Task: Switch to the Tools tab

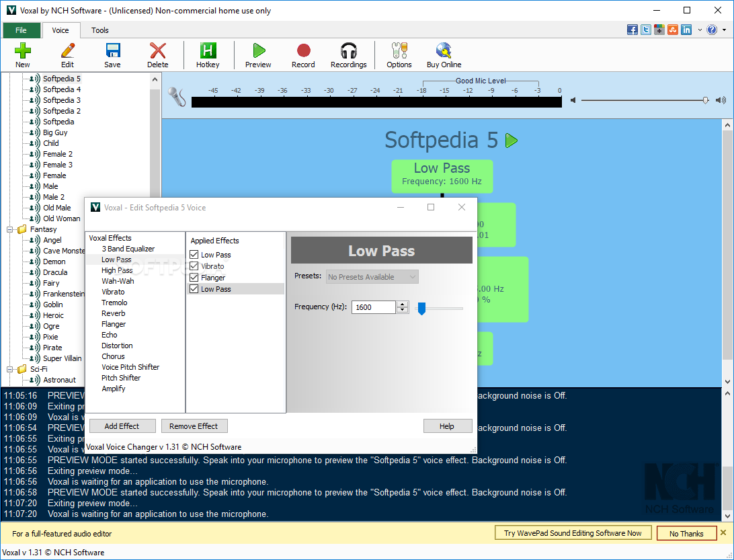Action: point(99,30)
